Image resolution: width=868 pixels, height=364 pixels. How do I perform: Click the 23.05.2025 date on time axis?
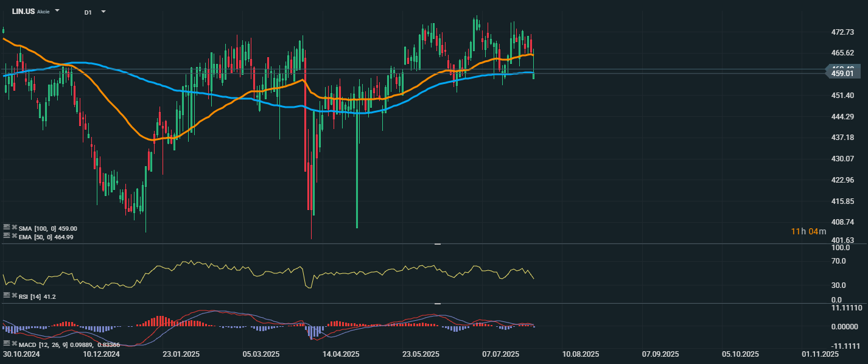pyautogui.click(x=421, y=354)
